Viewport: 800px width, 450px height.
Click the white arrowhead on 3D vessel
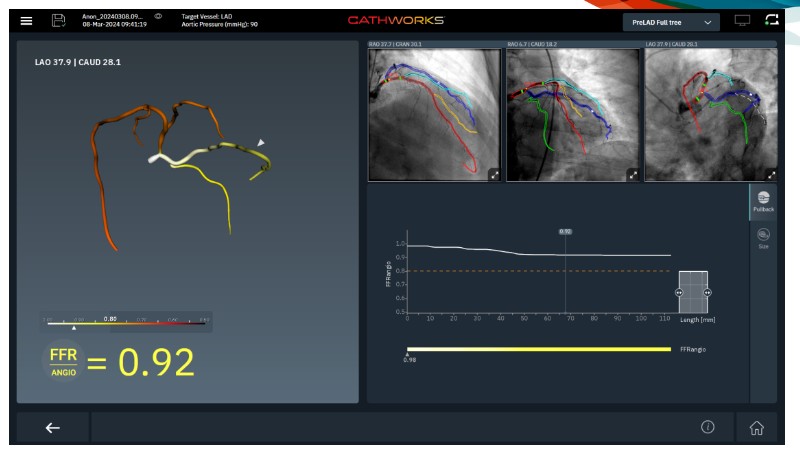261,143
